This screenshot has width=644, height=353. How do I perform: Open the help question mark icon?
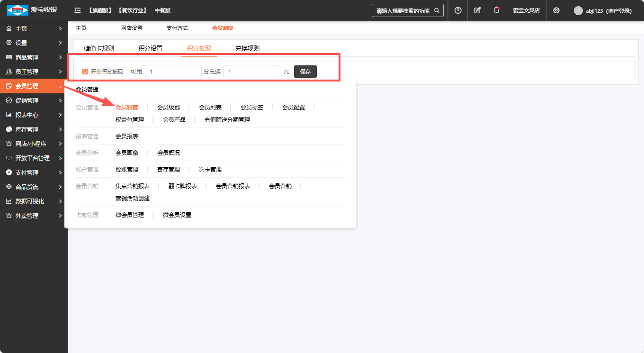[458, 10]
